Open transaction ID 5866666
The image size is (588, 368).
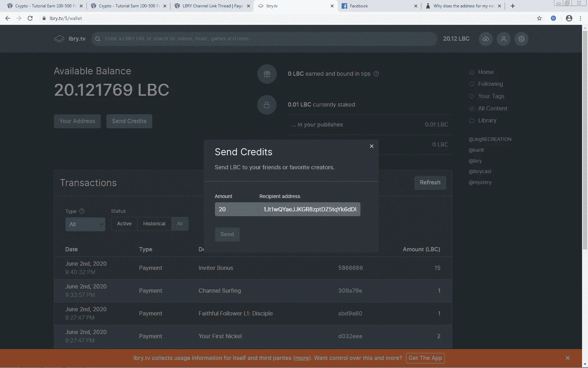click(x=350, y=268)
